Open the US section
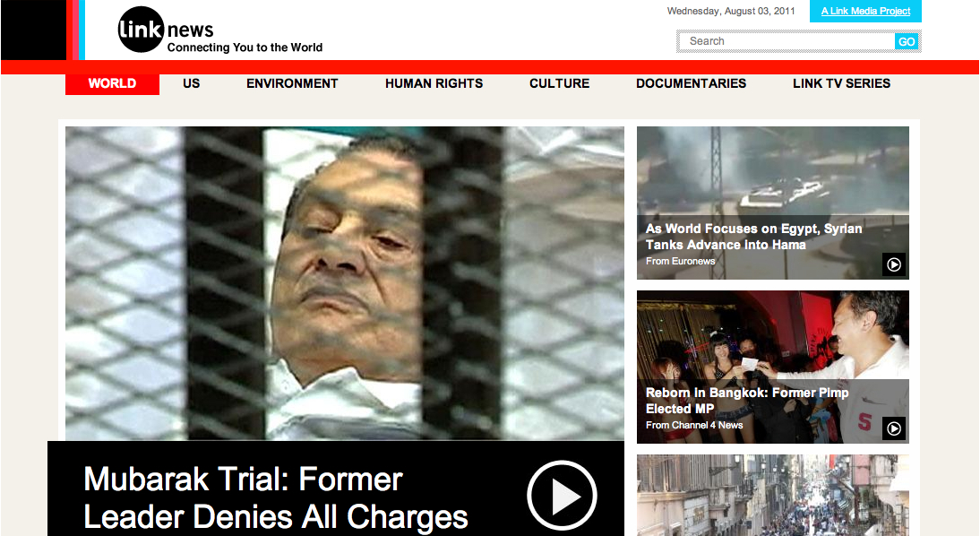Image resolution: width=980 pixels, height=536 pixels. tap(191, 84)
